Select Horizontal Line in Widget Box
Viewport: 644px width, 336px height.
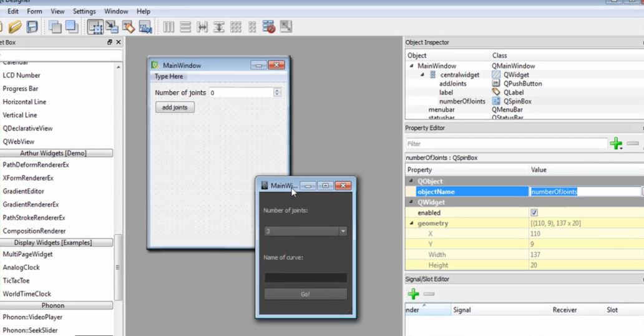click(24, 102)
